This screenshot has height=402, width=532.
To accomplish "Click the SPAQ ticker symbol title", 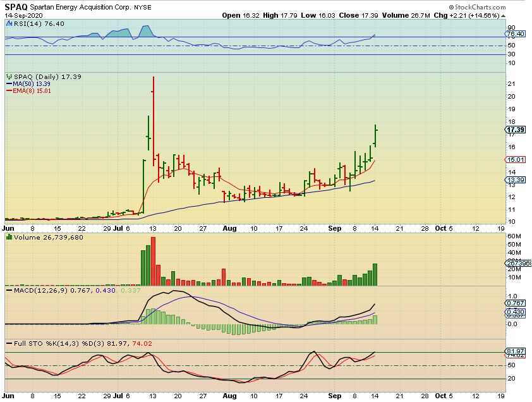I will pyautogui.click(x=16, y=7).
